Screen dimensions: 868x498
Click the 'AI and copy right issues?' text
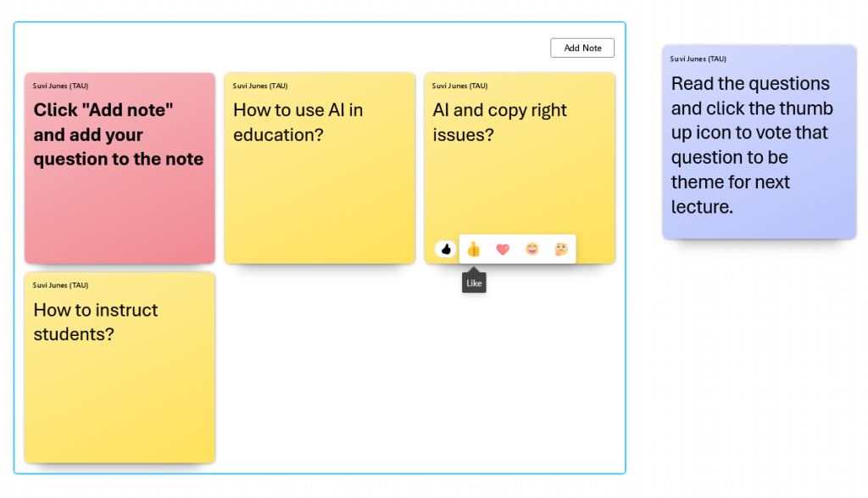coord(499,122)
